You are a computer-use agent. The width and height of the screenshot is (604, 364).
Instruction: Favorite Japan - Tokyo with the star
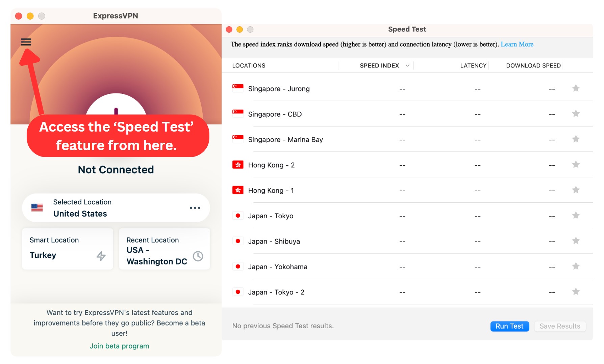576,215
